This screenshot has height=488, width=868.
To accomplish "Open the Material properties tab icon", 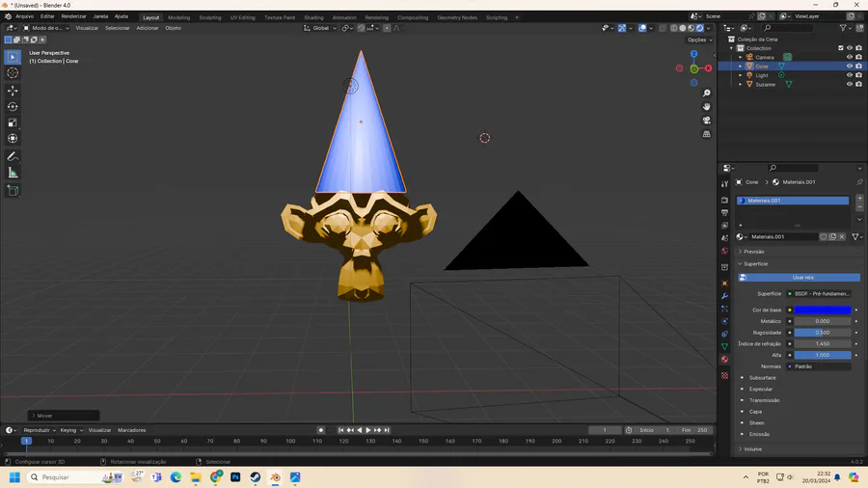I will point(724,360).
